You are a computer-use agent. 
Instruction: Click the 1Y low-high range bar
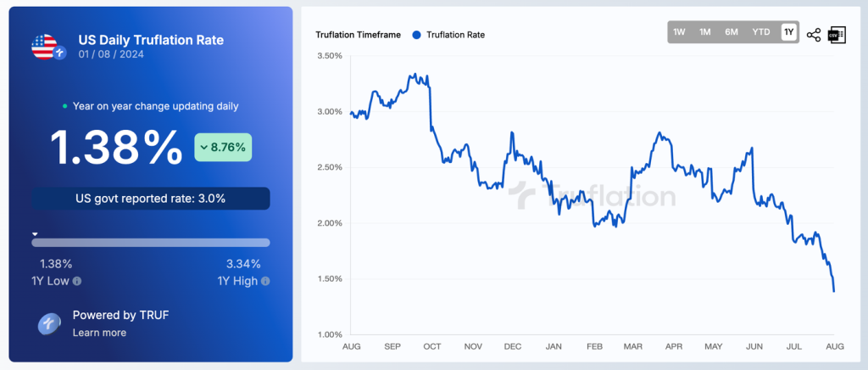[x=151, y=243]
